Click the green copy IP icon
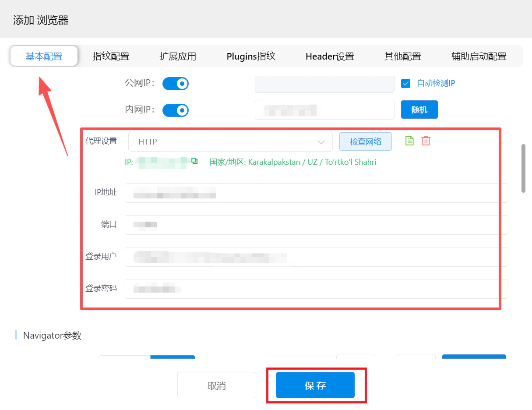 pyautogui.click(x=194, y=161)
